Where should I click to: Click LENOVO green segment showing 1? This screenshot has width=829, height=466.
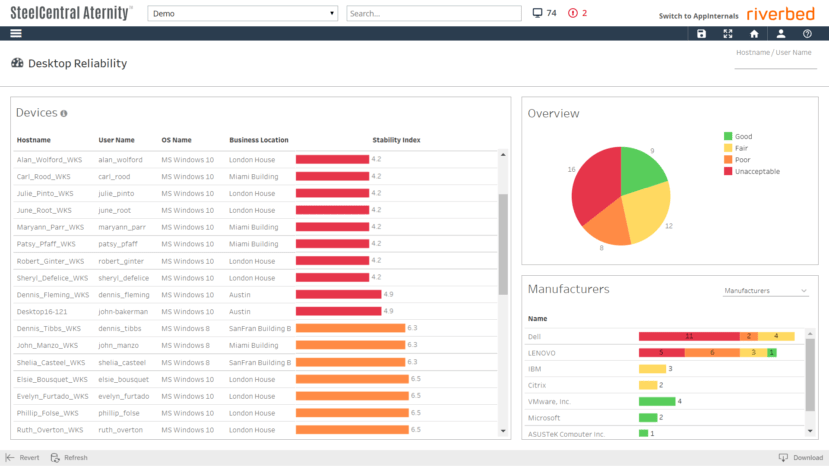tap(772, 353)
